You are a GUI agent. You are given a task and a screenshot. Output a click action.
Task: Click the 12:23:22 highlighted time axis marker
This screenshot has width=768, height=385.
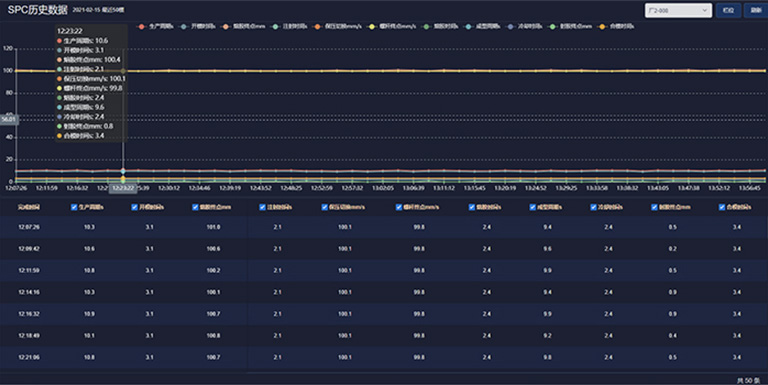point(123,188)
